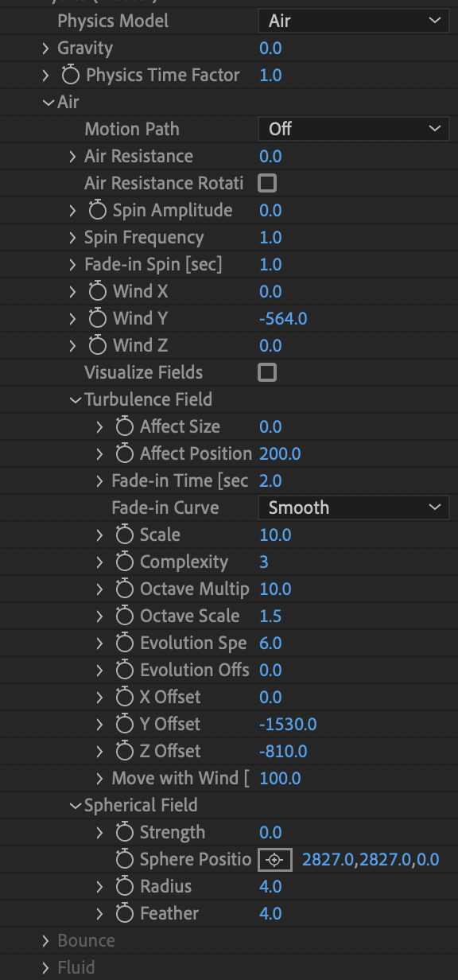Expand the Bounce property group
Viewport: 458px width, 980px height.
pyautogui.click(x=45, y=940)
